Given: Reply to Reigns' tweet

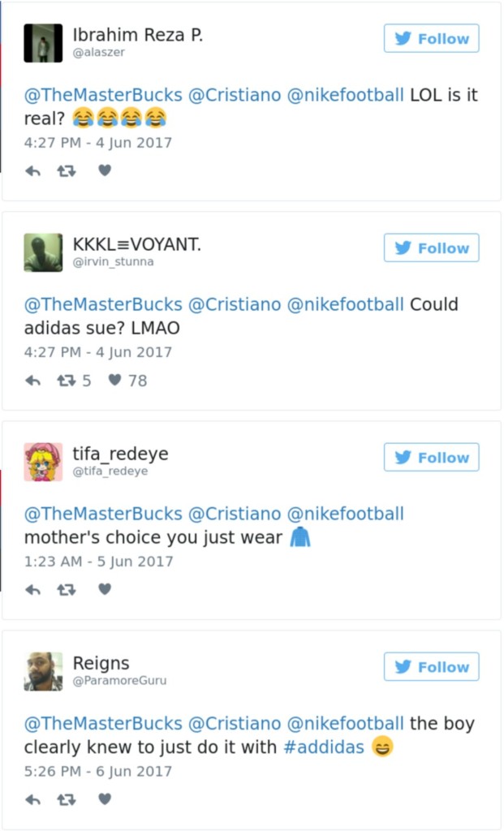Looking at the screenshot, I should [32, 799].
